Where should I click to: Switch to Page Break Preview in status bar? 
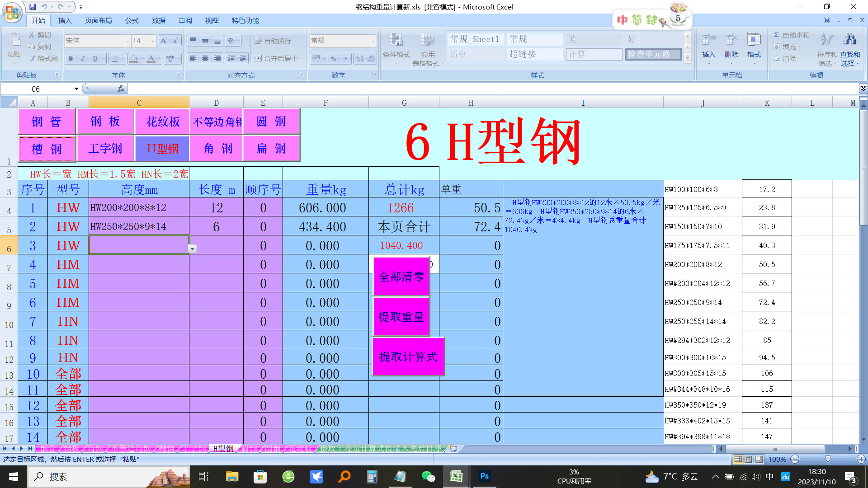coord(759,459)
